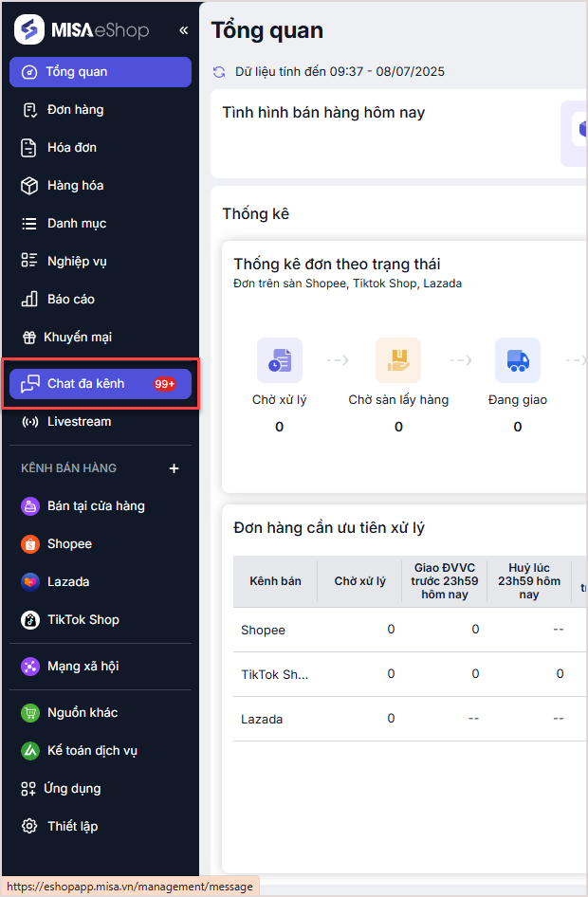Click the Giao ĐVVC trước 23h59 header

tap(445, 581)
